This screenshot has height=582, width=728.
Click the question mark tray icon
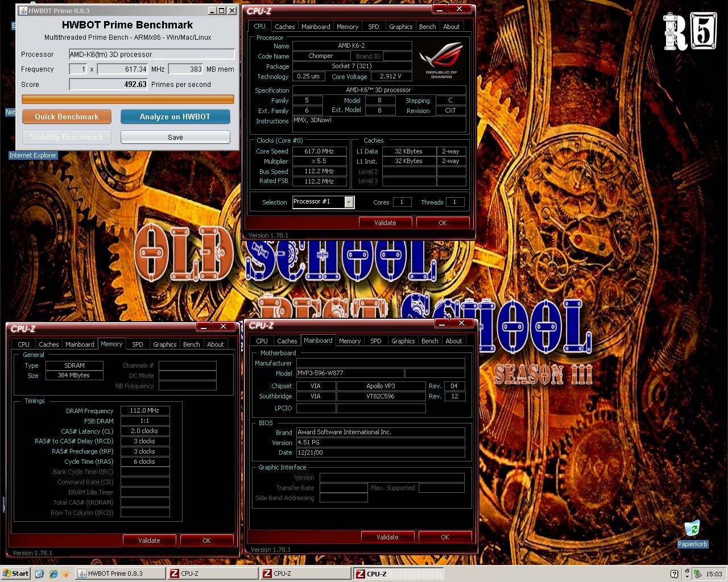point(674,573)
